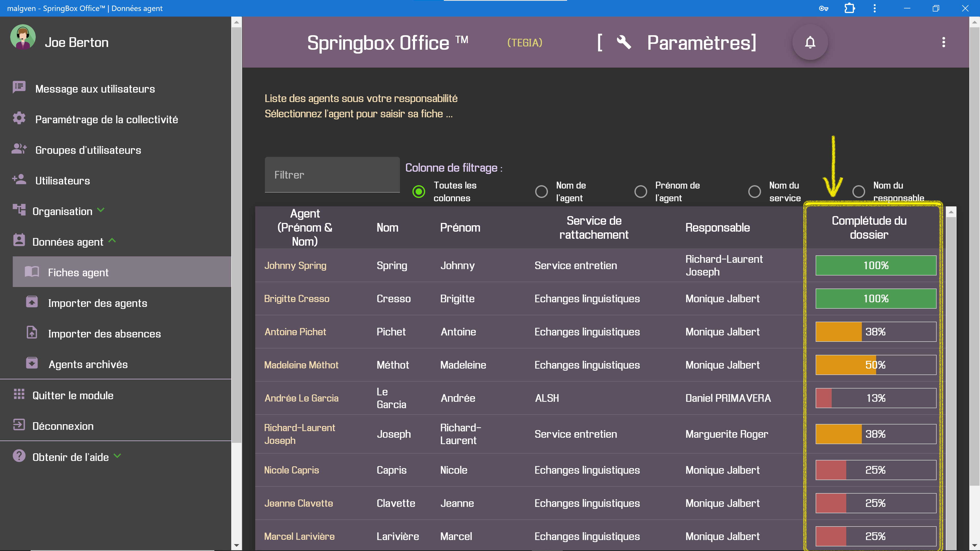Sort by the Prénom column header
Screen dimensions: 980x551
click(460, 227)
